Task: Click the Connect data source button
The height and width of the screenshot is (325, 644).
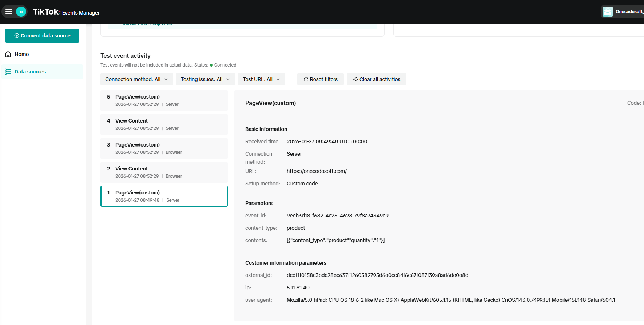Action: [42, 36]
